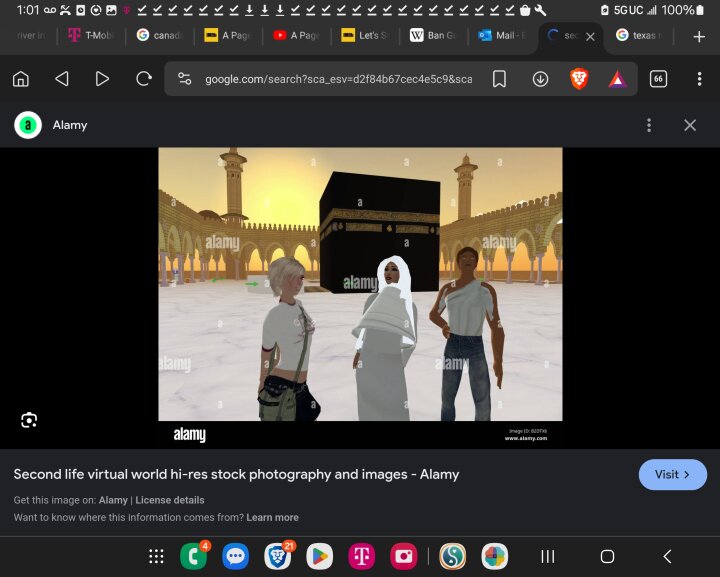Image resolution: width=720 pixels, height=577 pixels.
Task: Show the 66 open tabs switcher
Action: [658, 79]
